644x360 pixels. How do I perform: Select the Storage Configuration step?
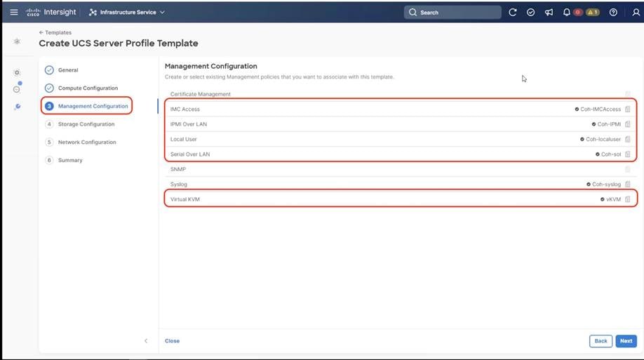click(x=80, y=124)
